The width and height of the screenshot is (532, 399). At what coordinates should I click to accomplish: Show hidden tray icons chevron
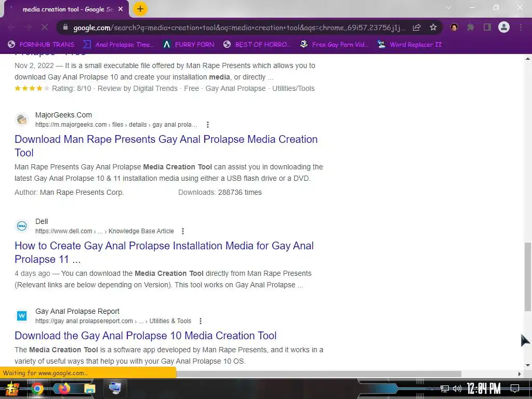pos(432,389)
